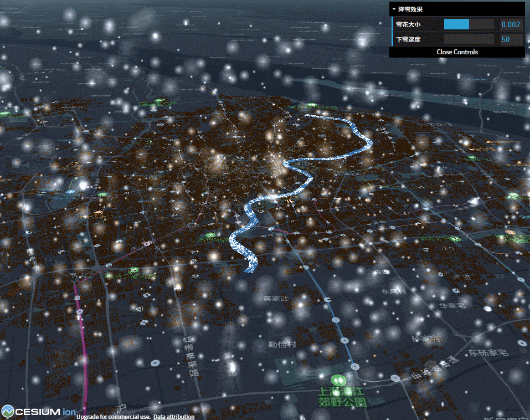Click the green park icon above 上海浦江郊野公园

(x=338, y=380)
